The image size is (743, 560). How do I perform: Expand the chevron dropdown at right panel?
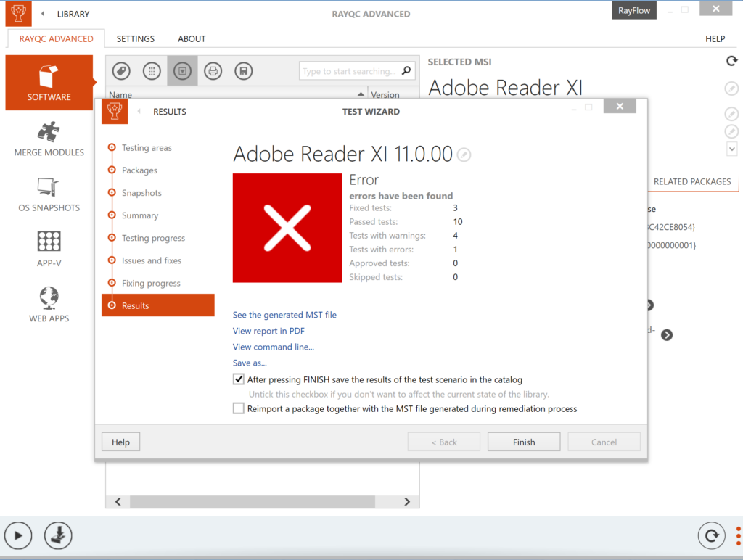tap(731, 149)
